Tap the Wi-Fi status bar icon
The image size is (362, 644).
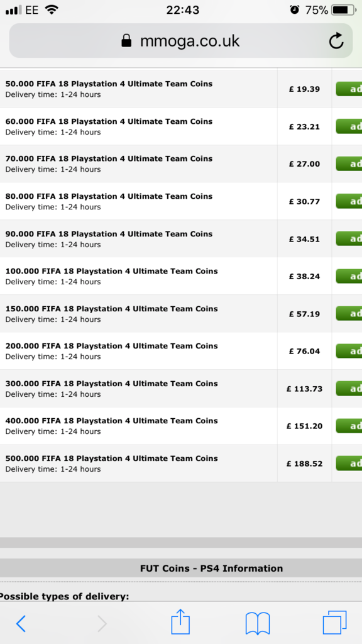[52, 9]
